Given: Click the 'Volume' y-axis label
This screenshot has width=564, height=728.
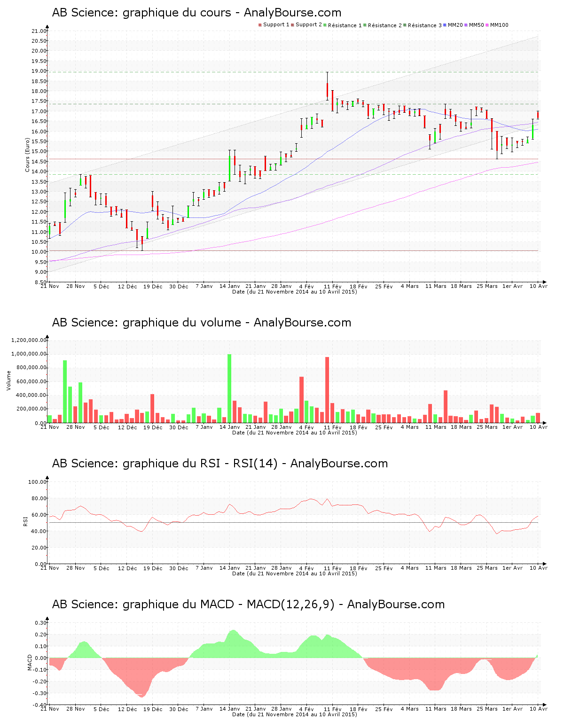Looking at the screenshot, I should tap(8, 380).
